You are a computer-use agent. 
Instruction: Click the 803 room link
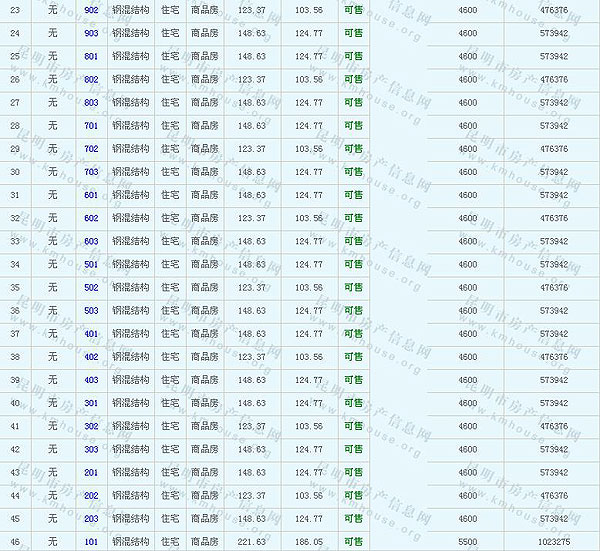click(x=91, y=102)
